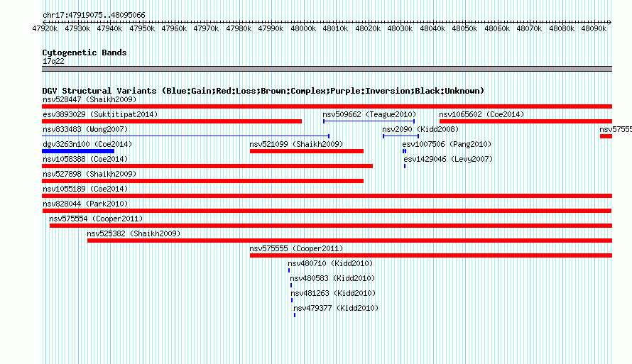Select nsv525382 (Shaikh2009) label
The image size is (632, 364).
134,233
